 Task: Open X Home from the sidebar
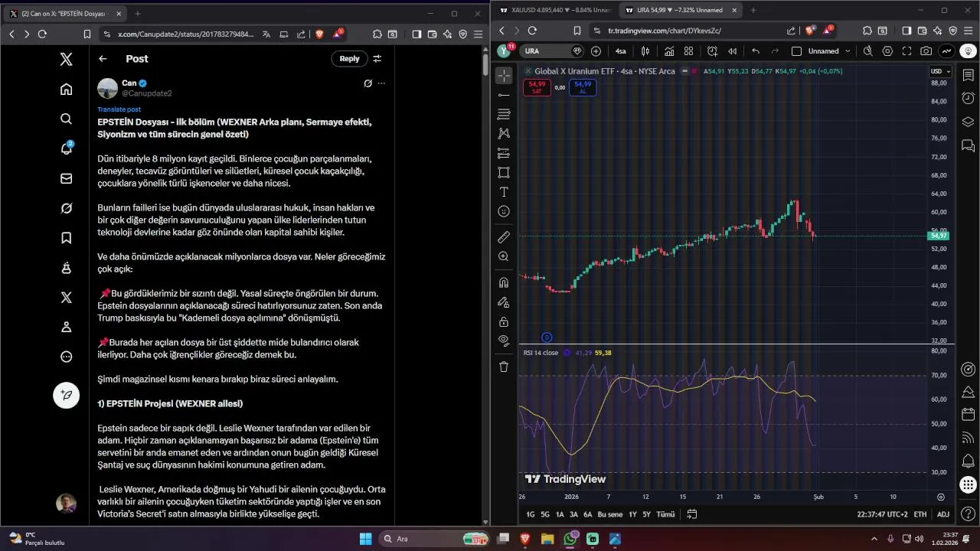[x=67, y=90]
